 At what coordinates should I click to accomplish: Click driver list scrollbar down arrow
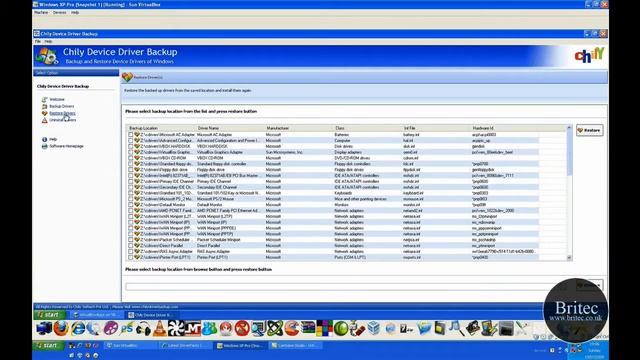click(x=569, y=258)
